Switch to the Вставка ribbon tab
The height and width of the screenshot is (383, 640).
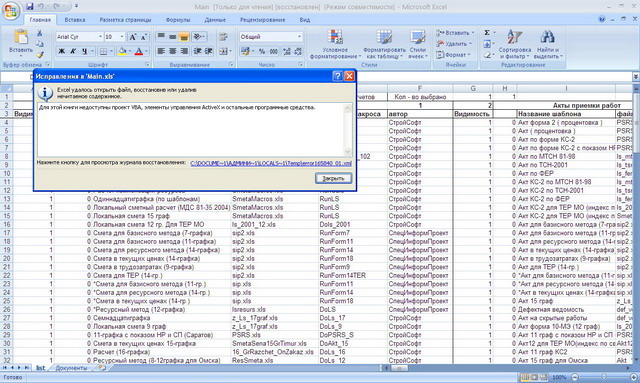[75, 20]
